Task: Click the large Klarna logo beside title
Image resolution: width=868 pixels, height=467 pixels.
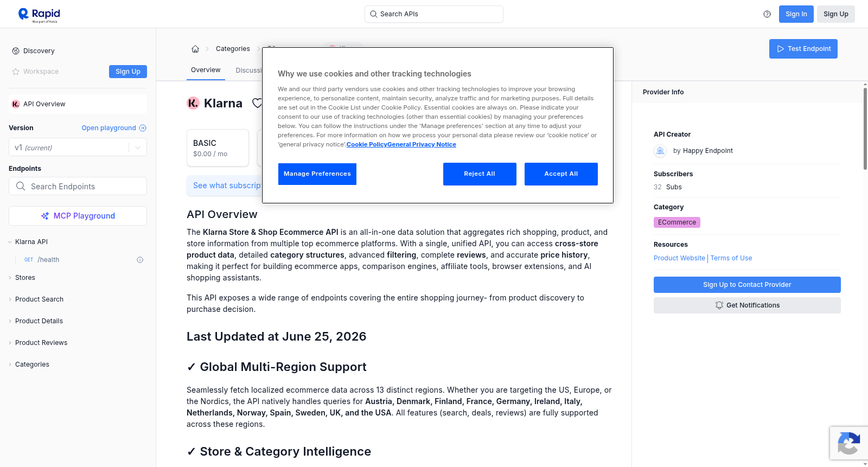Action: (x=193, y=103)
